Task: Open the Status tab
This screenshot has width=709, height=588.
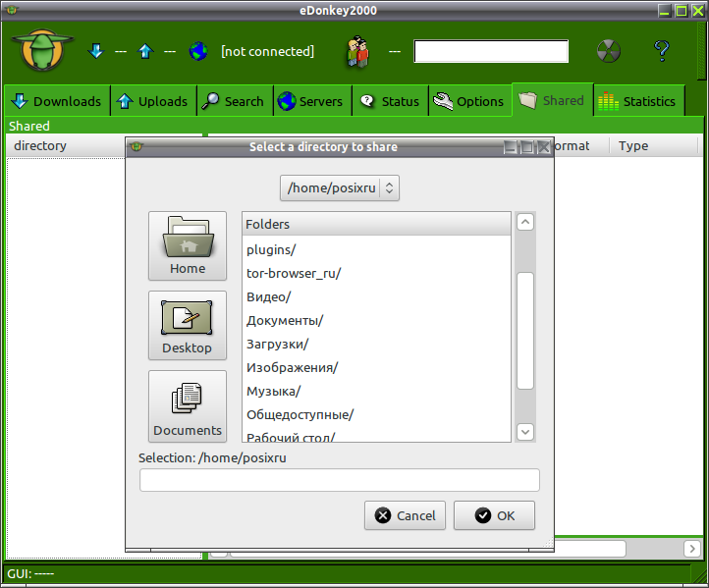Action: (390, 101)
